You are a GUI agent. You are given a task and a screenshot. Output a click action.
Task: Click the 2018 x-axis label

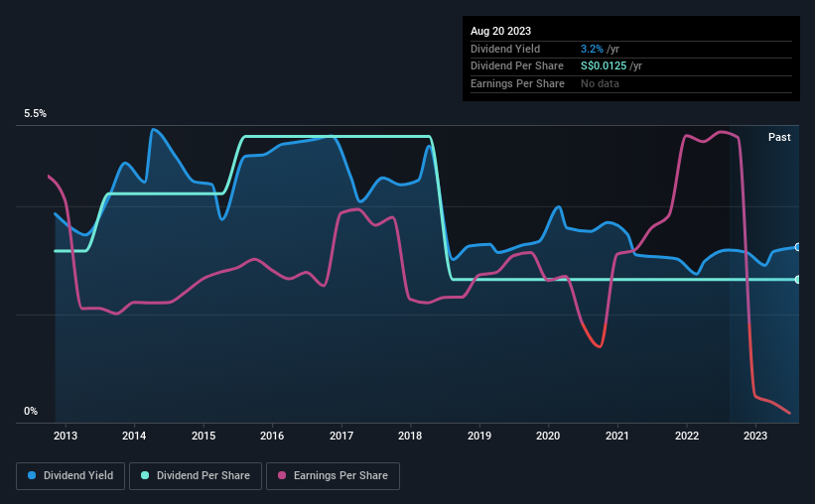[x=410, y=436]
